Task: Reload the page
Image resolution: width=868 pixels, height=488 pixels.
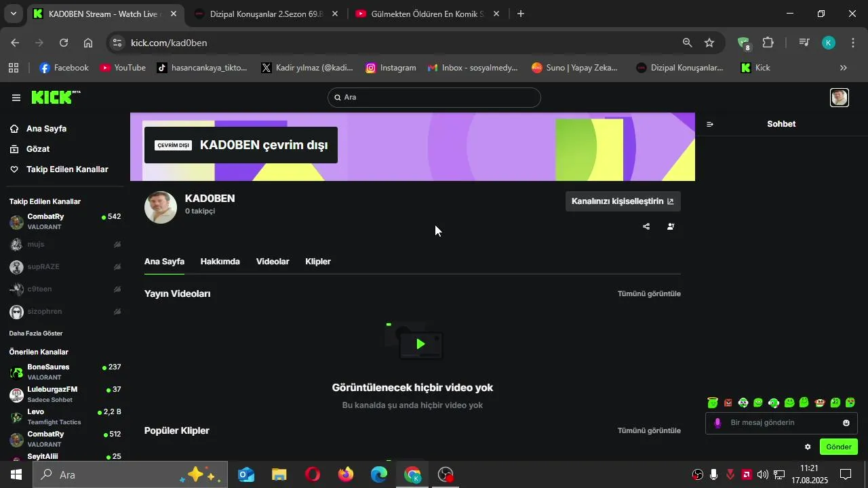Action: [x=64, y=43]
